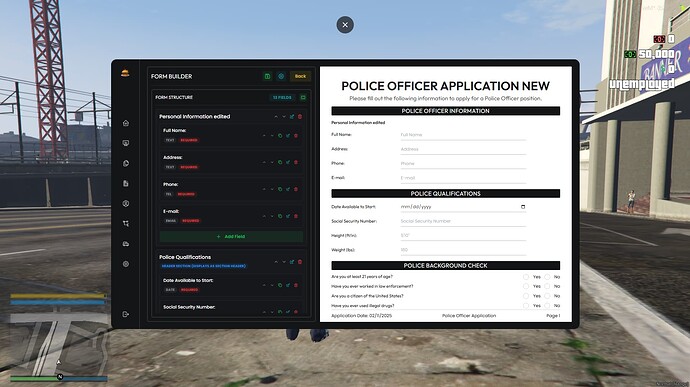Open the user profile sidebar icon

(x=126, y=203)
